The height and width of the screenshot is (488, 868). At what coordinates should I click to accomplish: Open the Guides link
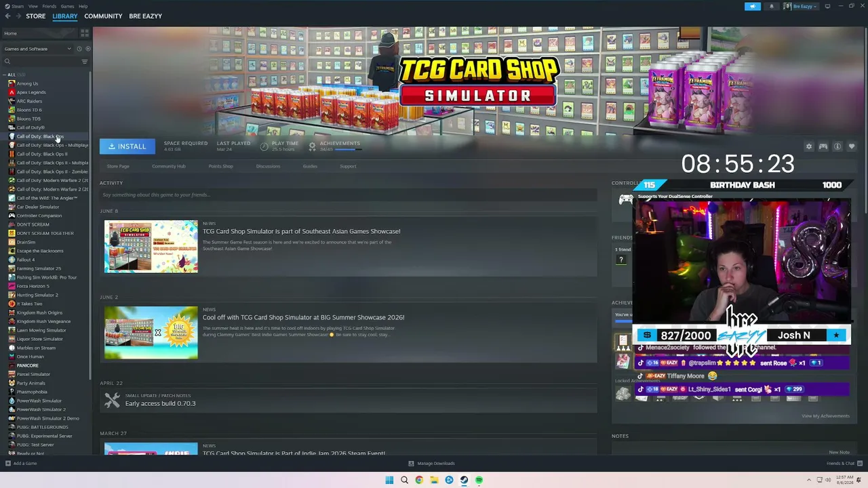click(x=310, y=166)
